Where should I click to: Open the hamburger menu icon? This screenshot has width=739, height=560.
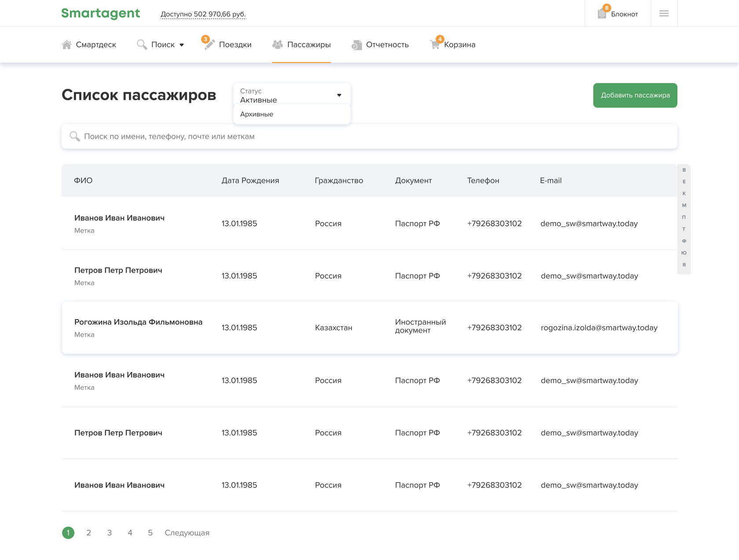click(x=664, y=14)
